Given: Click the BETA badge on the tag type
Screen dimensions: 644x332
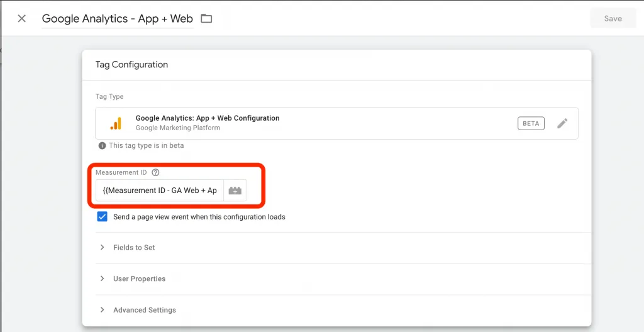Looking at the screenshot, I should coord(531,123).
